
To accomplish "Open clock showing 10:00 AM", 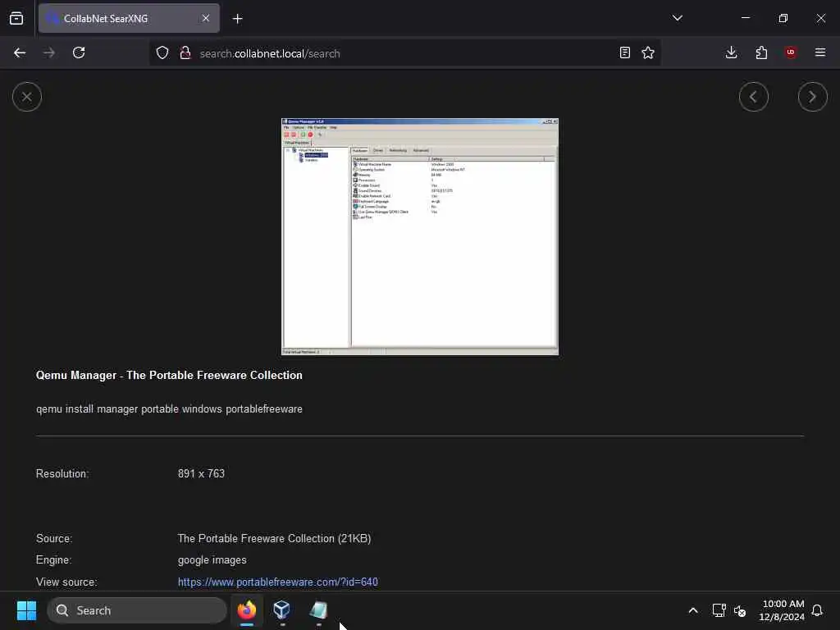I will (x=782, y=610).
